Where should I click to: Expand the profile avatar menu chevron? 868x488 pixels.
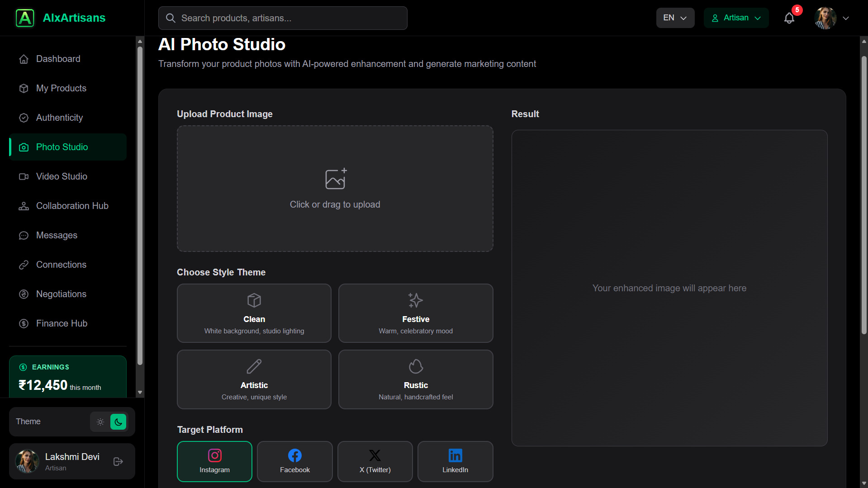click(x=846, y=18)
